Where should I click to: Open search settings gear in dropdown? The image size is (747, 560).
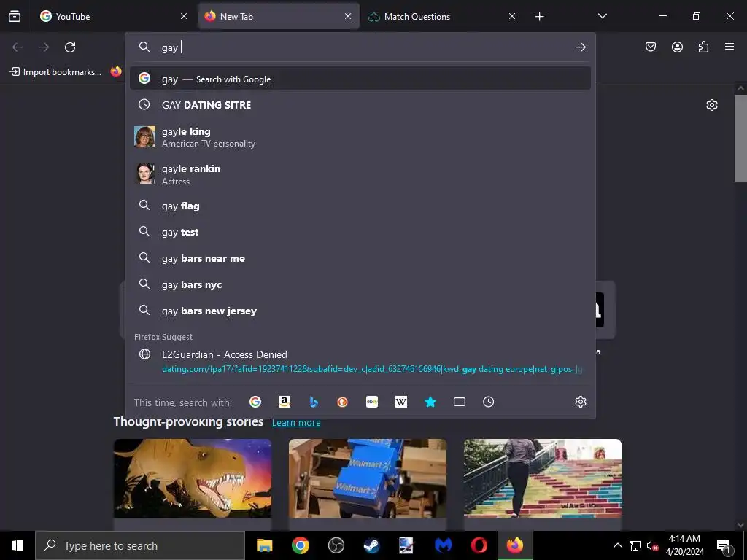[x=580, y=402]
